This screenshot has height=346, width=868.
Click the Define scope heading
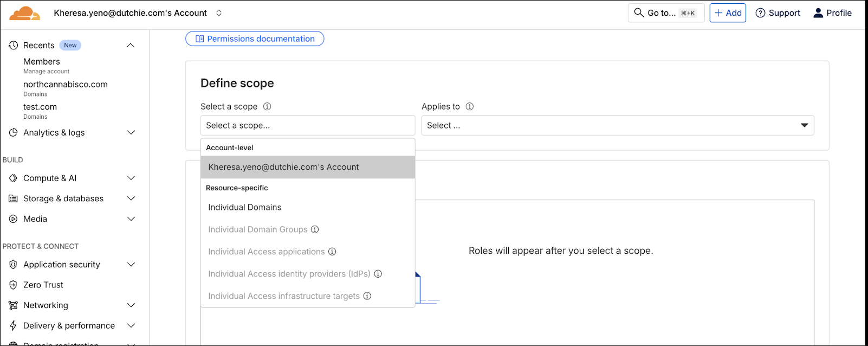[237, 83]
